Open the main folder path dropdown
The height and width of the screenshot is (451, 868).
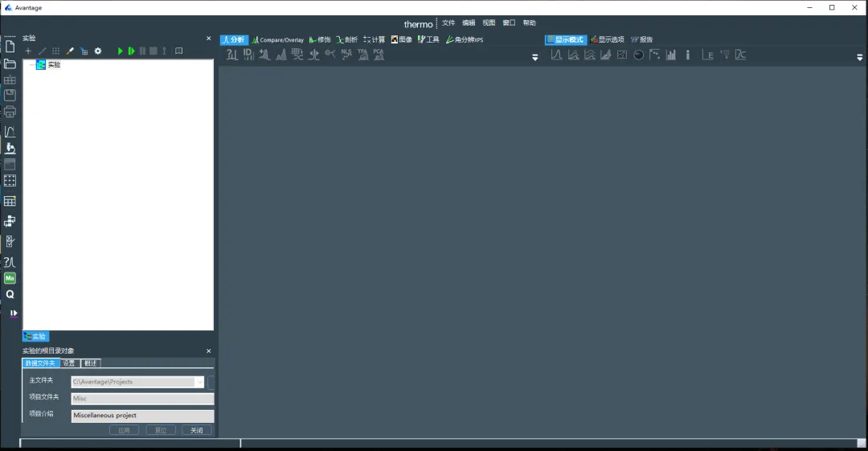click(x=199, y=382)
